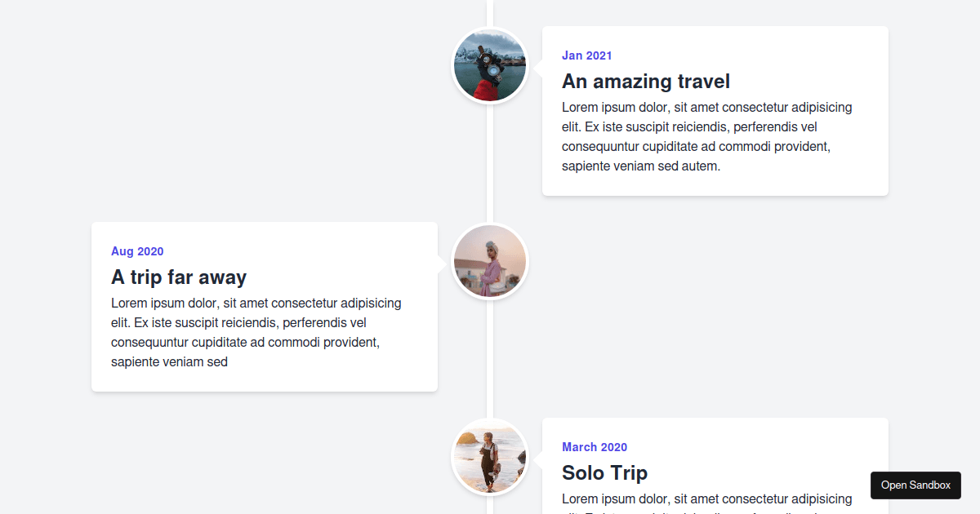Image resolution: width=980 pixels, height=514 pixels.
Task: Click the timeline line above the camera photo
Action: click(490, 12)
